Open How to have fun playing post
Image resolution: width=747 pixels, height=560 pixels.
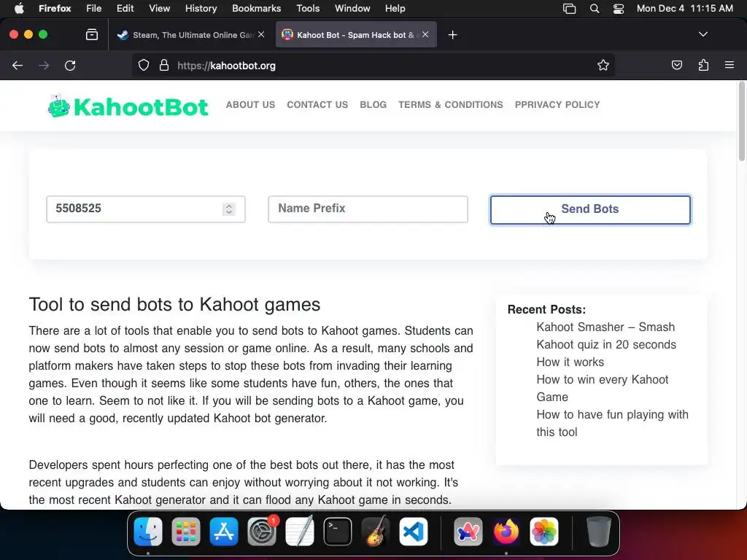click(612, 424)
